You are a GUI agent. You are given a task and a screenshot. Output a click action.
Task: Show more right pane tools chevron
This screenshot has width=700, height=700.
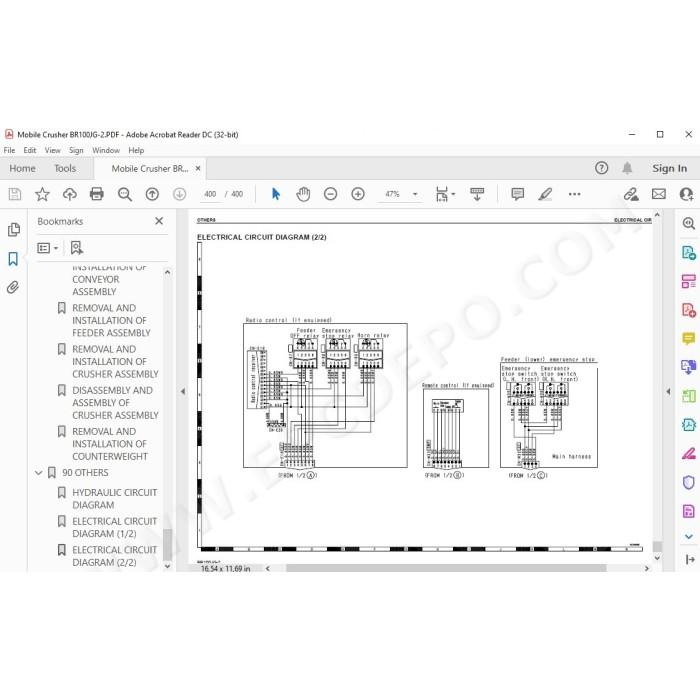pyautogui.click(x=689, y=537)
